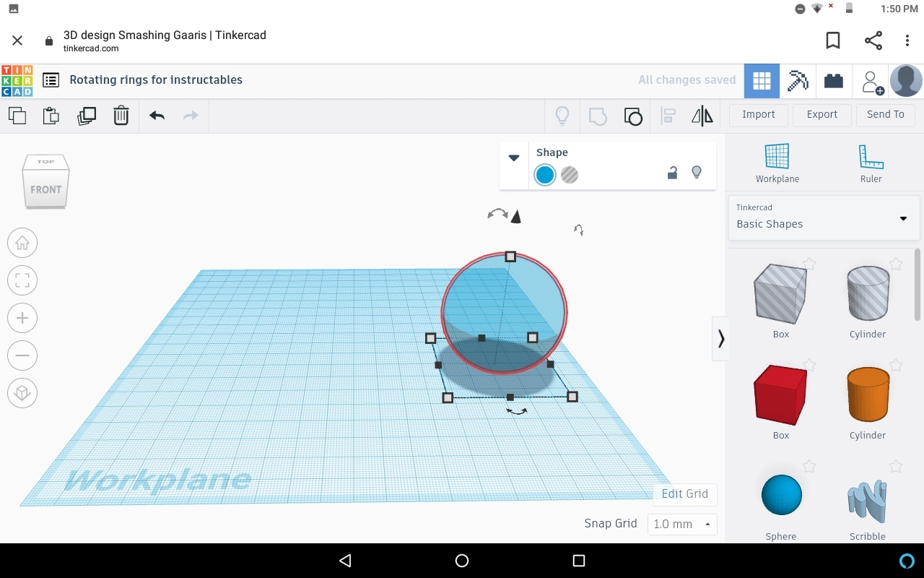The width and height of the screenshot is (924, 578).
Task: Select the Scribble shape thumbnail
Action: [x=868, y=501]
